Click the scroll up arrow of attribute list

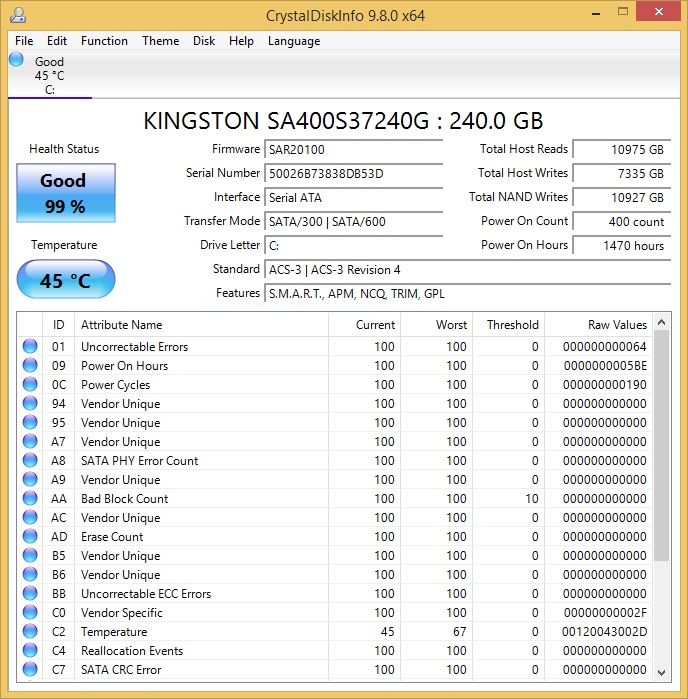662,322
